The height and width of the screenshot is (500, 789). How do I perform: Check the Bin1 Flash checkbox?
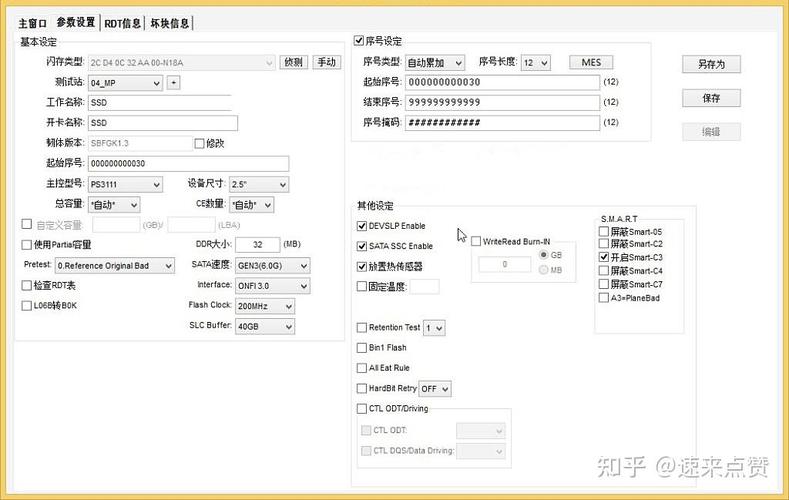pyautogui.click(x=362, y=348)
